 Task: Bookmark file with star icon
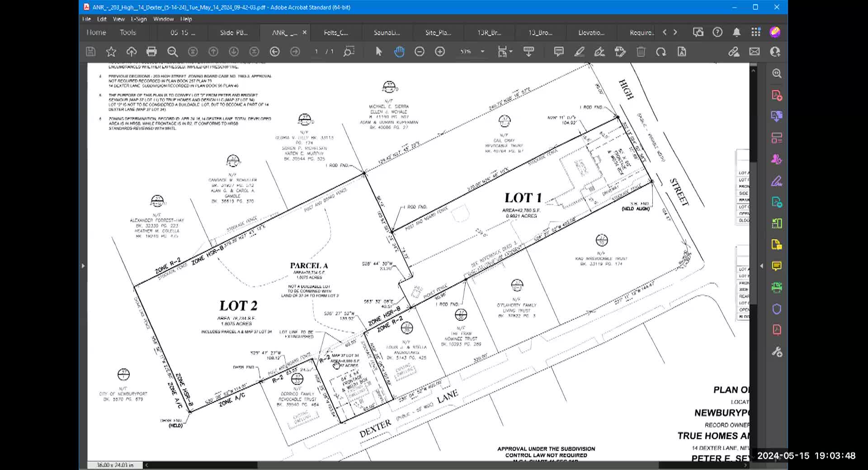click(111, 52)
